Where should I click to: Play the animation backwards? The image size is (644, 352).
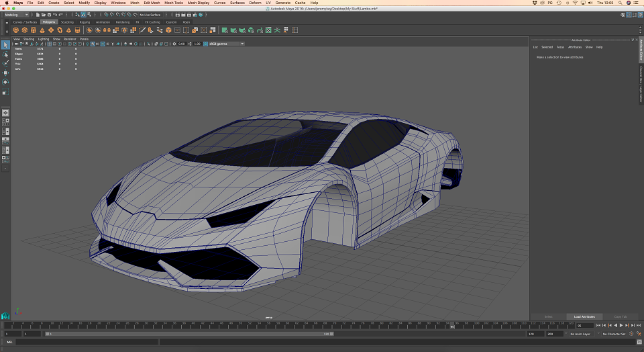tap(615, 325)
